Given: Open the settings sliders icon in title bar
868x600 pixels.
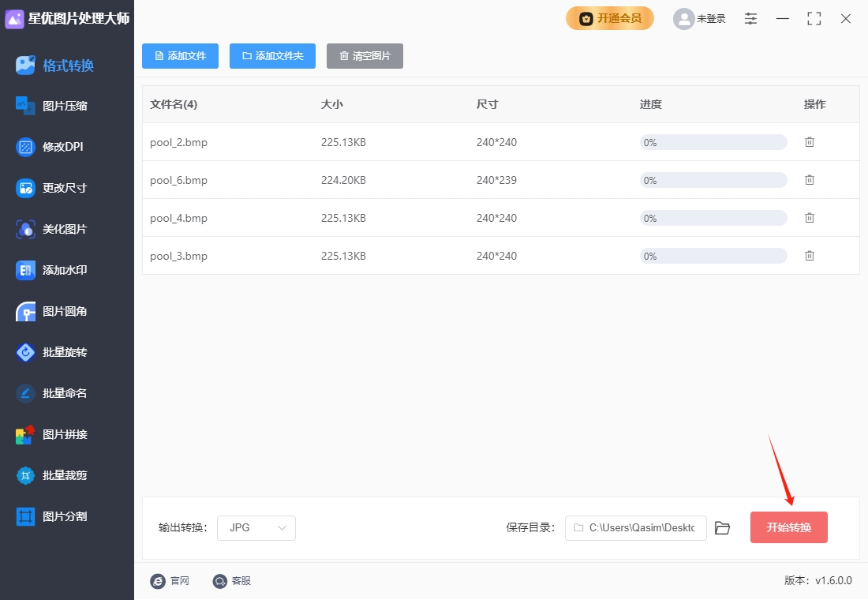Looking at the screenshot, I should click(x=750, y=18).
